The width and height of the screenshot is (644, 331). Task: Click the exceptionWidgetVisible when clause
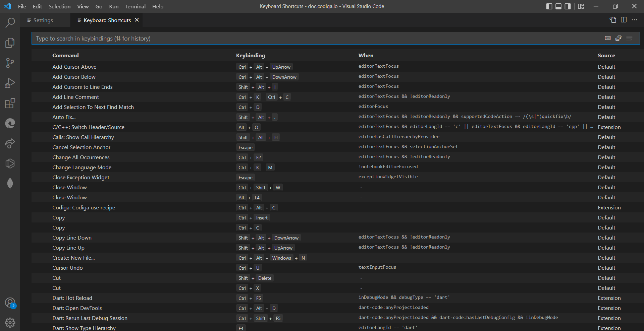tap(388, 177)
